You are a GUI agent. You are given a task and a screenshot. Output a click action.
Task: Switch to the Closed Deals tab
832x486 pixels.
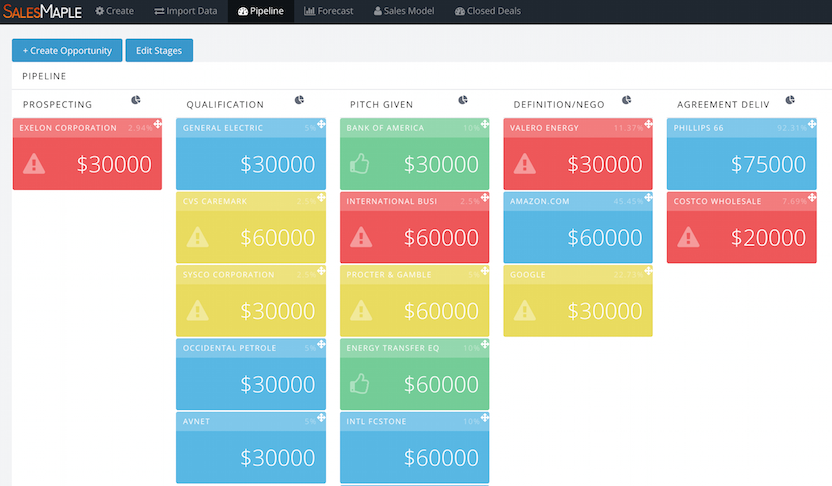[x=487, y=11]
